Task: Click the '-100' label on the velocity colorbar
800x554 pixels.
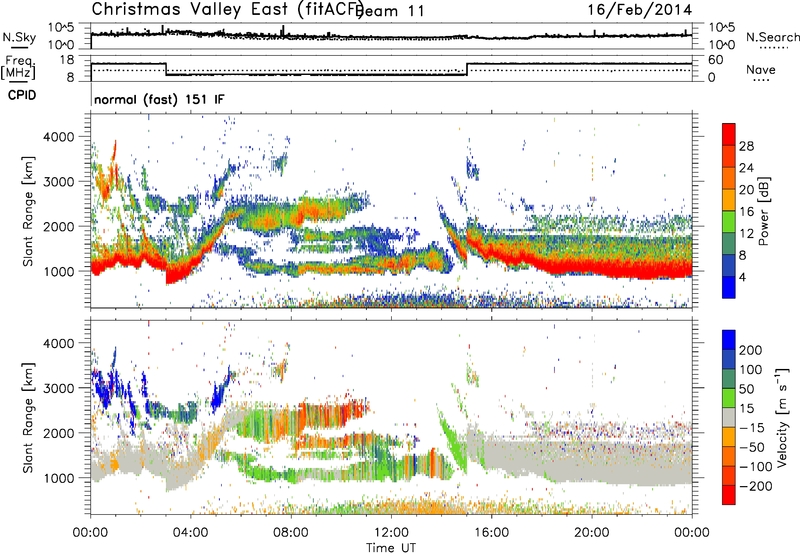Action: (756, 467)
